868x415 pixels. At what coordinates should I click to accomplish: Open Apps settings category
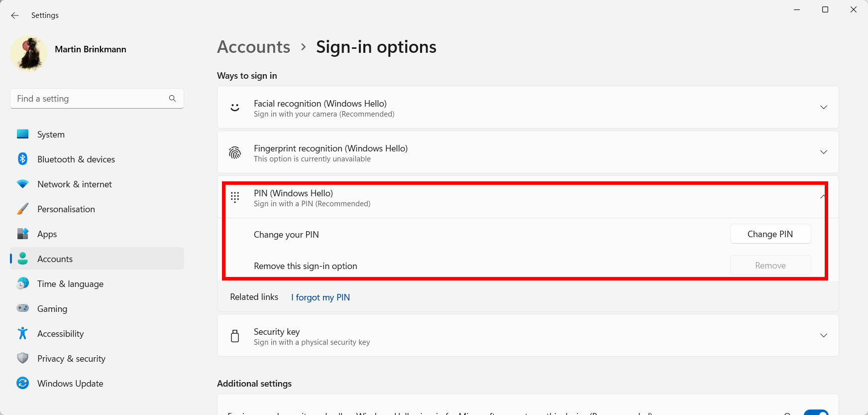click(x=97, y=234)
